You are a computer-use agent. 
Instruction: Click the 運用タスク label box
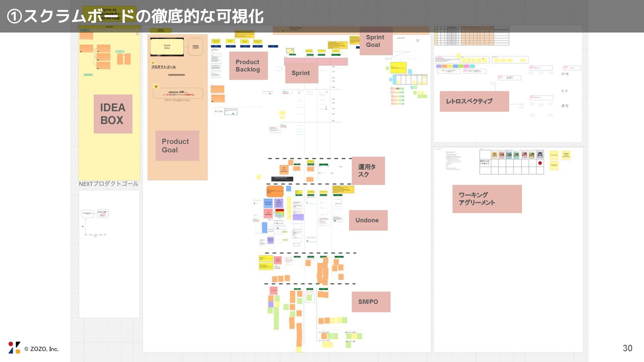[x=368, y=171]
